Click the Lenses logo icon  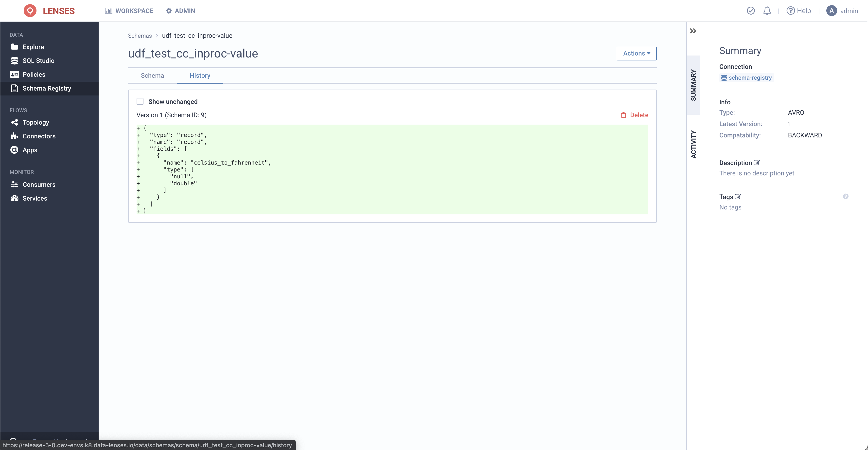pyautogui.click(x=30, y=11)
